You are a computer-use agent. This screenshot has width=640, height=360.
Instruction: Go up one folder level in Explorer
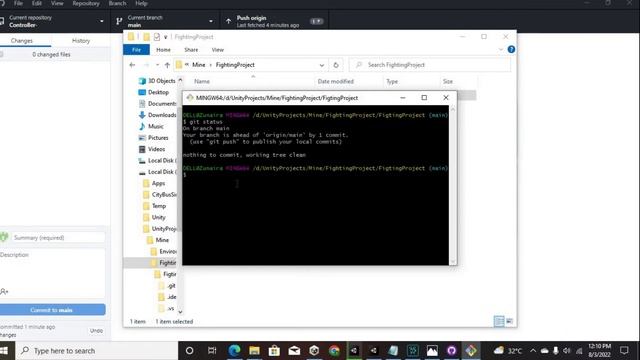click(x=167, y=65)
